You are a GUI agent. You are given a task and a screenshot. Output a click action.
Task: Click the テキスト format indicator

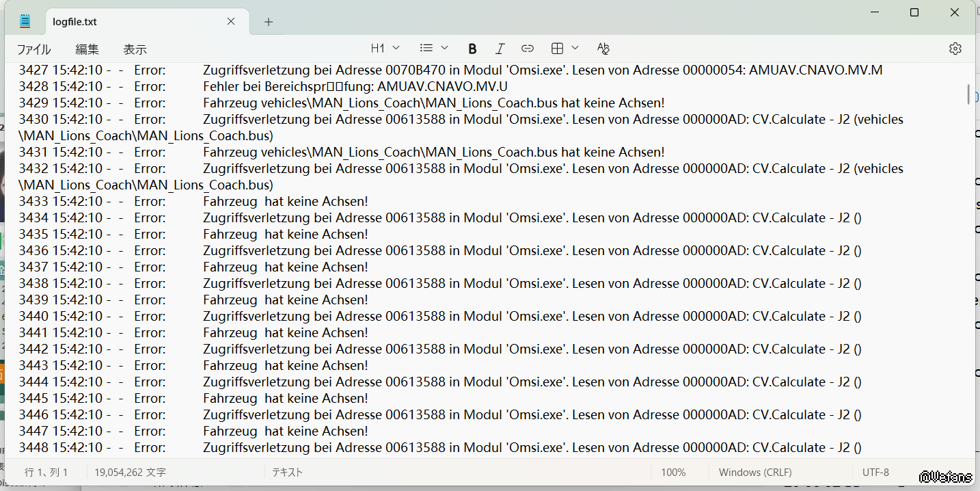point(287,472)
